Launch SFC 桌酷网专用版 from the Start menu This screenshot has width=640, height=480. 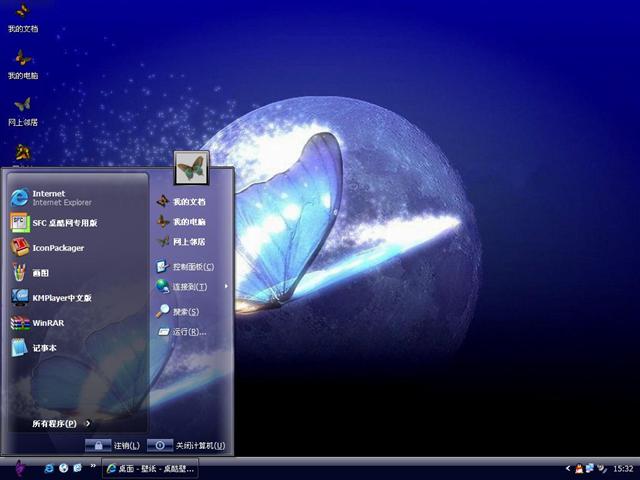pyautogui.click(x=62, y=223)
